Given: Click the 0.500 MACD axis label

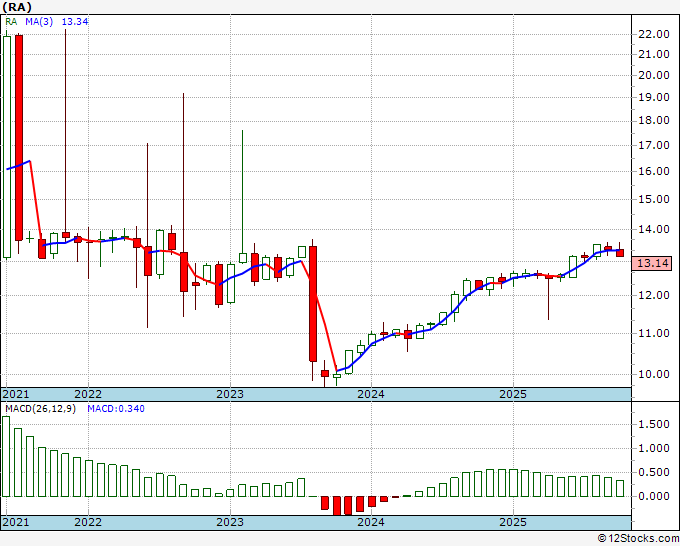Looking at the screenshot, I should 654,472.
